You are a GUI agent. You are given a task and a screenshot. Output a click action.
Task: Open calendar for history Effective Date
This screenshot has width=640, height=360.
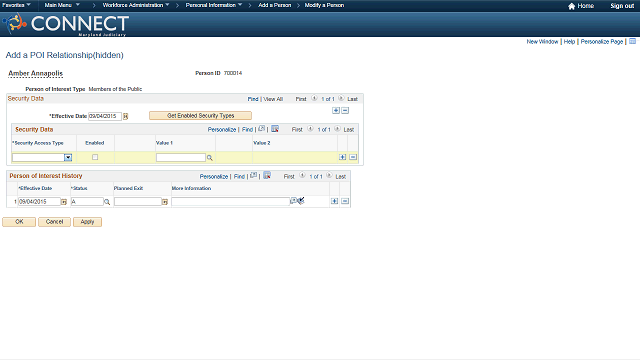coord(64,202)
